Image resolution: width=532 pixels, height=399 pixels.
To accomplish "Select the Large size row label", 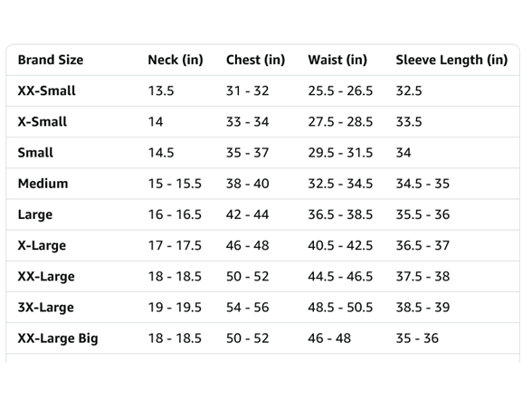I will (x=35, y=214).
